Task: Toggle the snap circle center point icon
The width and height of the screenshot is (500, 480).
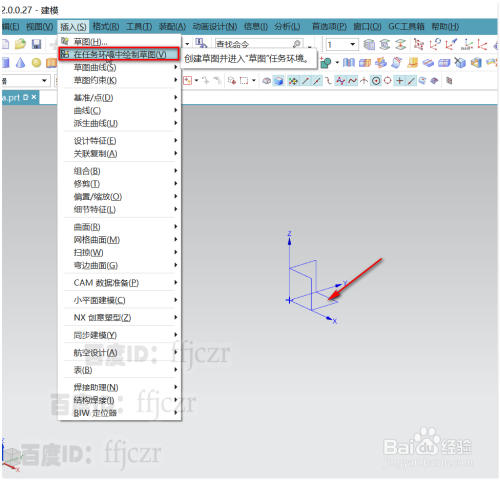Action: point(376,81)
